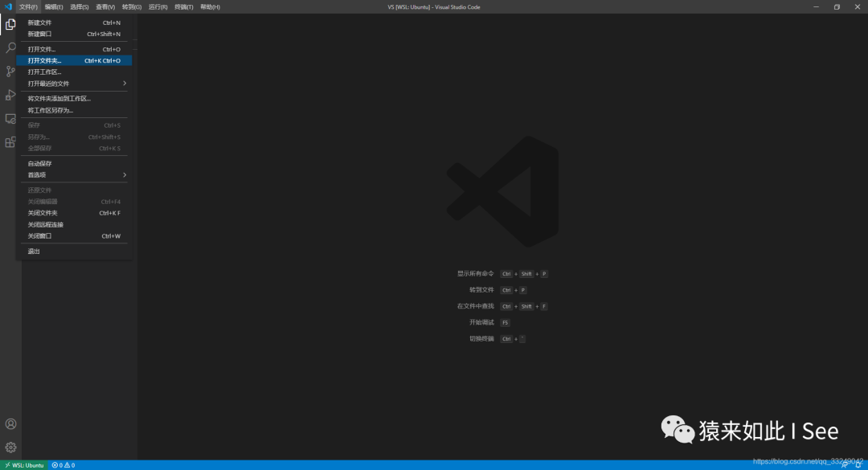
Task: Expand the 首选项 submenu
Action: 74,175
